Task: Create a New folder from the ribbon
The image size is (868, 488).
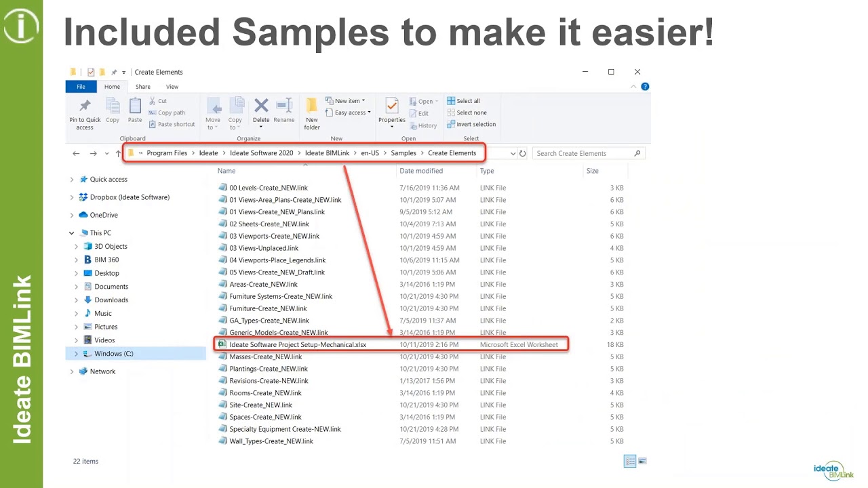Action: 312,113
